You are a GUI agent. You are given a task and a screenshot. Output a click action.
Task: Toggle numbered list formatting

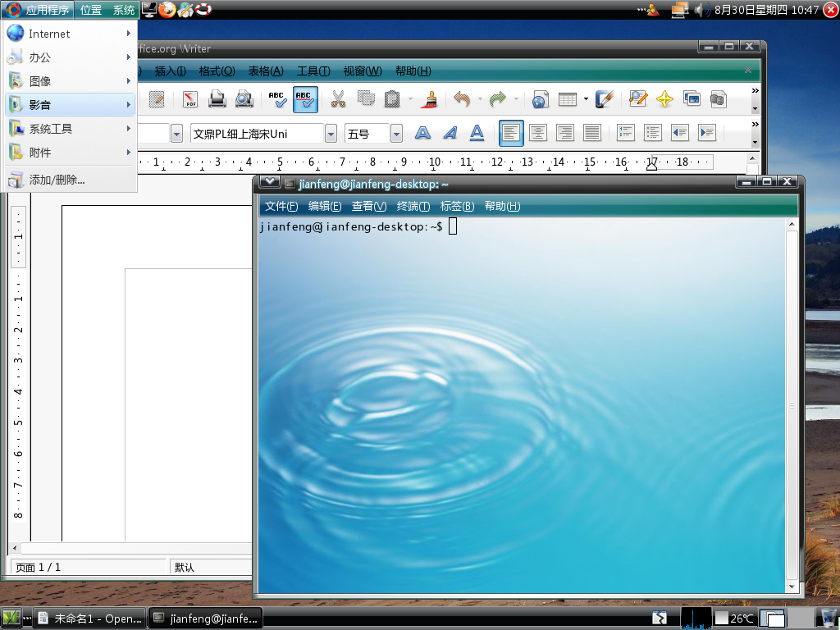pyautogui.click(x=626, y=132)
